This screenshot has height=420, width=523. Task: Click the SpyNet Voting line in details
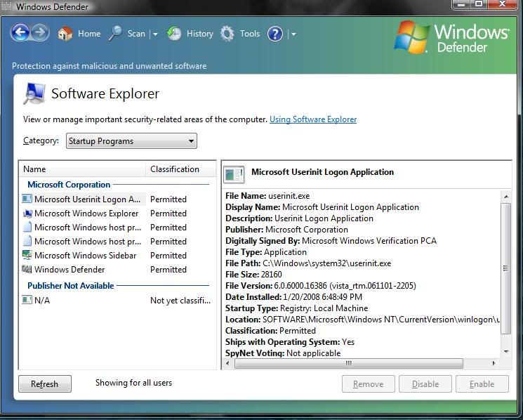click(x=283, y=353)
